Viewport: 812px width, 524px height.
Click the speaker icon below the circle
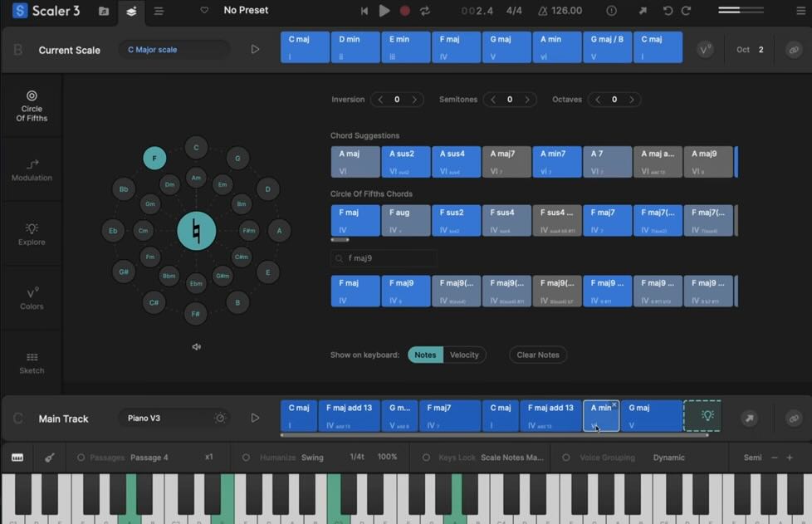197,347
